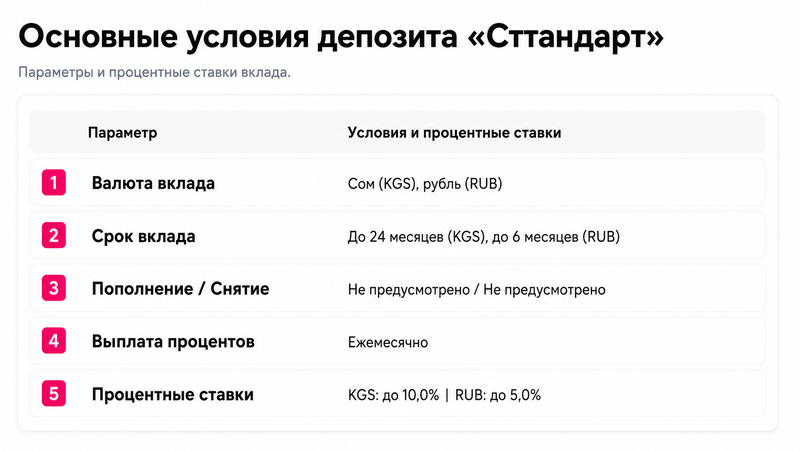The height and width of the screenshot is (450, 800).
Task: Click the Условия и процентные ставки header
Action: point(454,133)
